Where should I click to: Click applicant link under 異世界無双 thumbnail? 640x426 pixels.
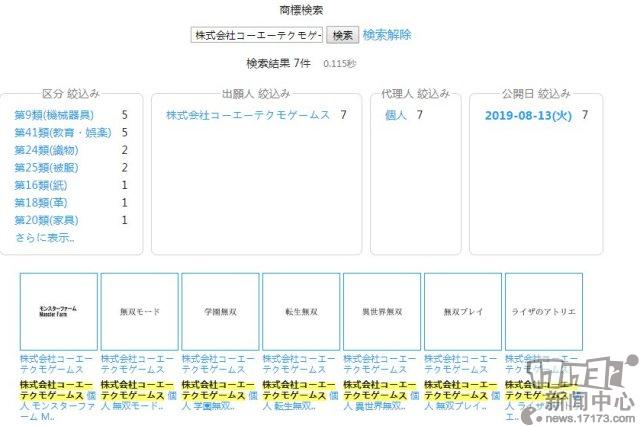point(380,364)
